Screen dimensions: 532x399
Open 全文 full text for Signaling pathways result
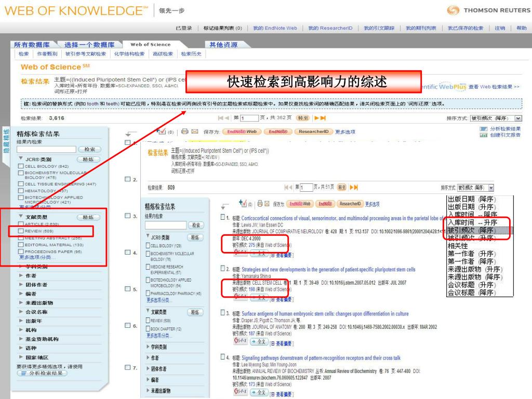259,393
